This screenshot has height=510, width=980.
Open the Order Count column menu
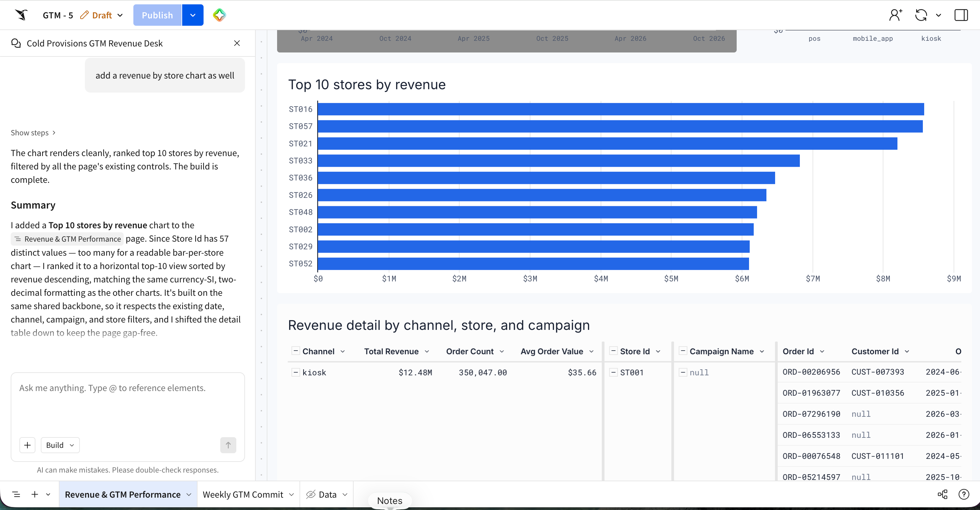coord(502,351)
